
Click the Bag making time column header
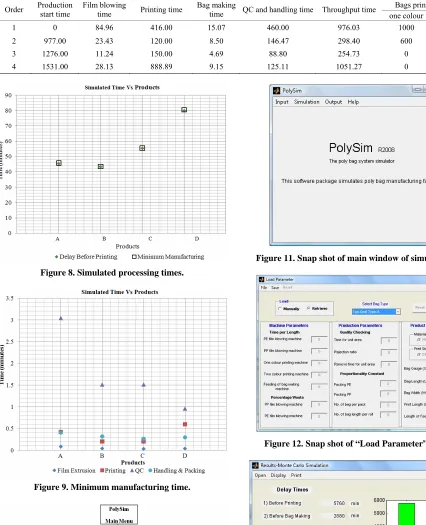pos(216,10)
